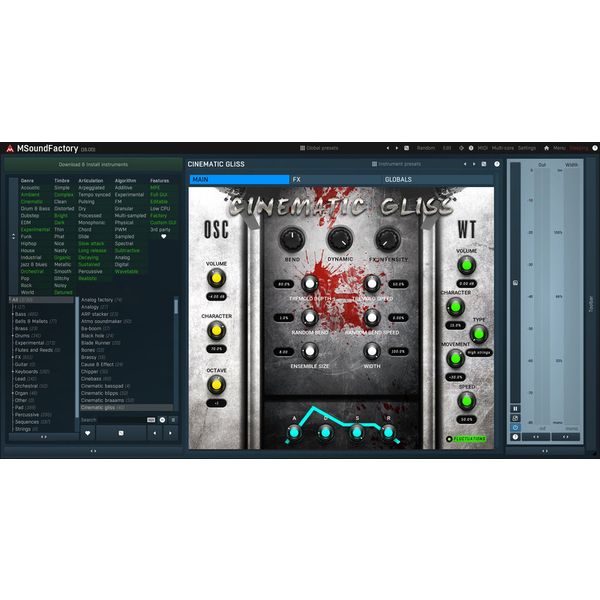Click the WT Volume green knob
This screenshot has height=600, width=600.
466,265
